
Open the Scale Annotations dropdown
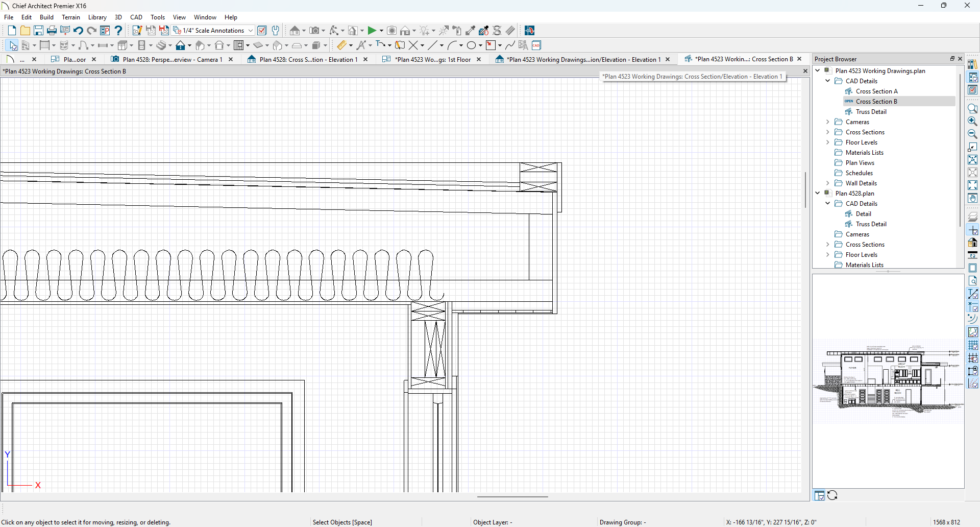[251, 31]
